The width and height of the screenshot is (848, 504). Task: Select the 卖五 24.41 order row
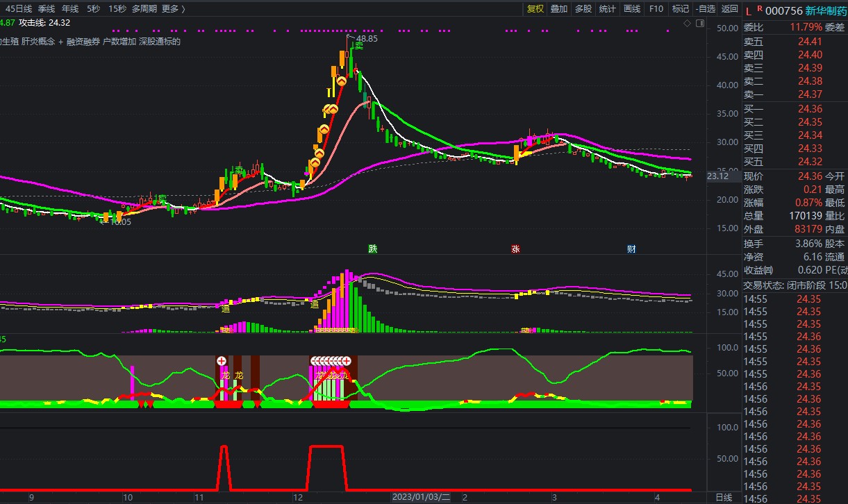click(x=795, y=42)
